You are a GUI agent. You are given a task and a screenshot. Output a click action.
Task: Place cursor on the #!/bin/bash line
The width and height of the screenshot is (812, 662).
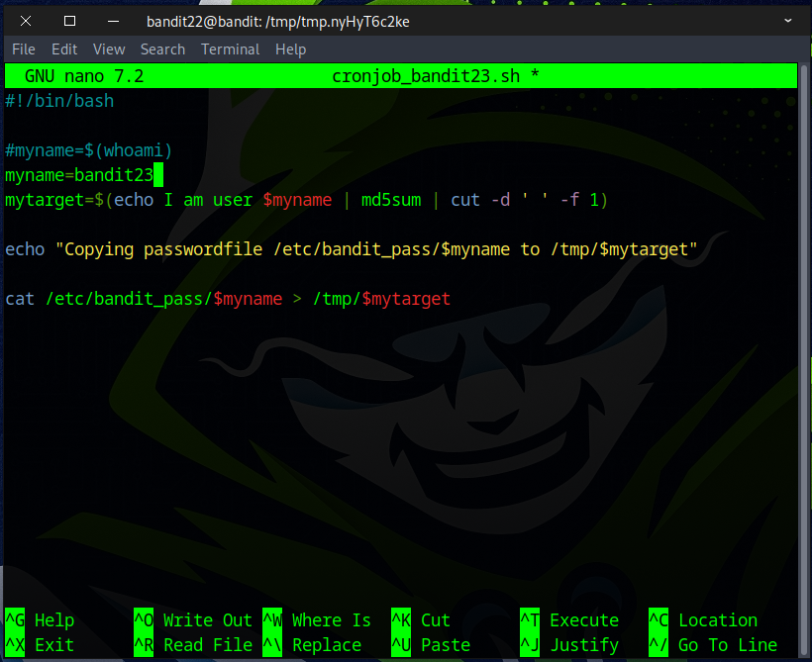59,101
